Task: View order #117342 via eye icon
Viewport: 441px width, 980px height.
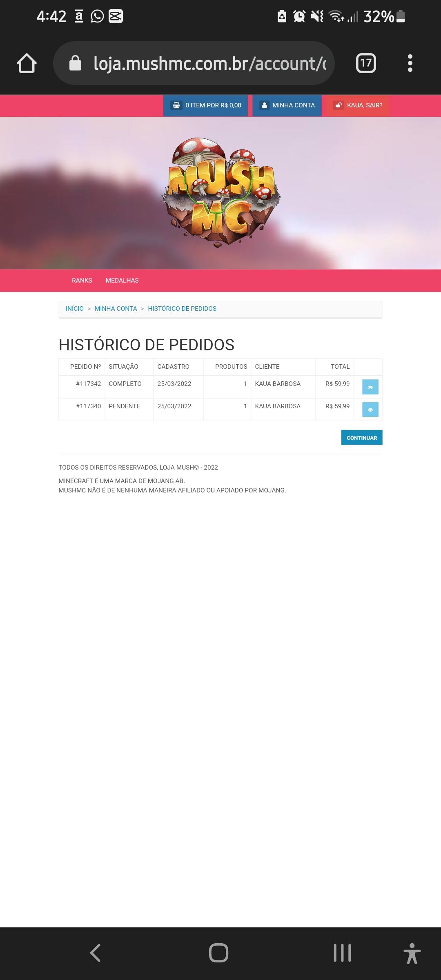Action: coord(370,387)
